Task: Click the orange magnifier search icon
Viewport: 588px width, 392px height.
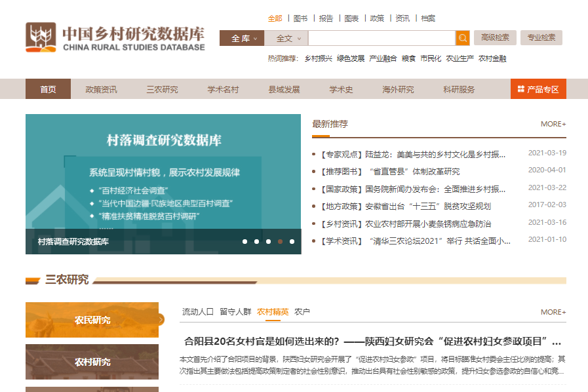Action: point(463,38)
